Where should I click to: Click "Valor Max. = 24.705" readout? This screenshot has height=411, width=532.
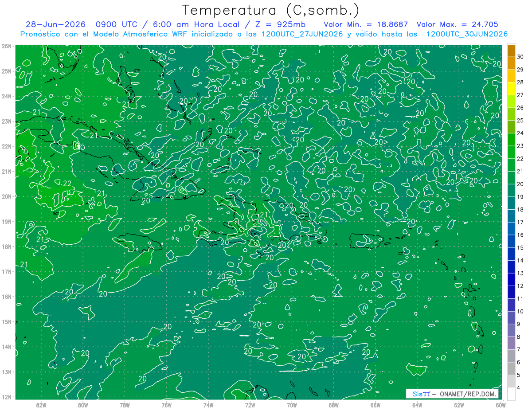458,24
